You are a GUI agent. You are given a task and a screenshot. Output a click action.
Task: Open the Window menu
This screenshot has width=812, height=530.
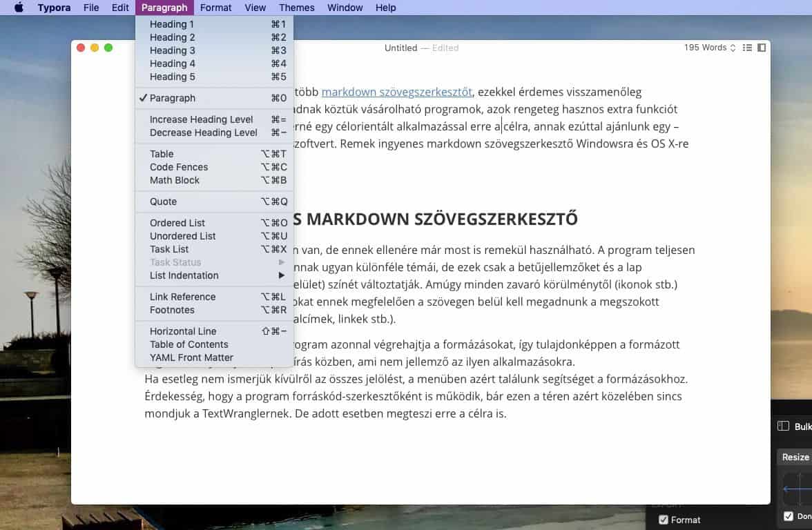345,7
